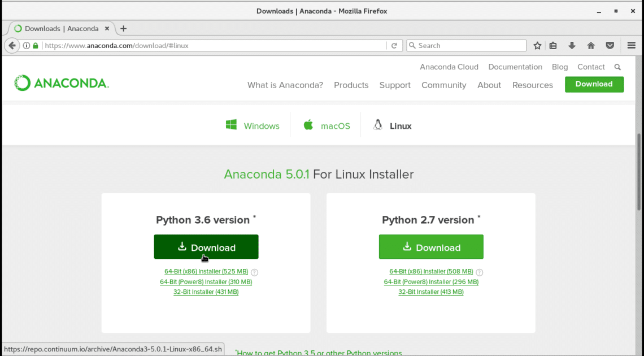The height and width of the screenshot is (356, 644).
Task: Download the Python 3.6 version
Action: (206, 247)
